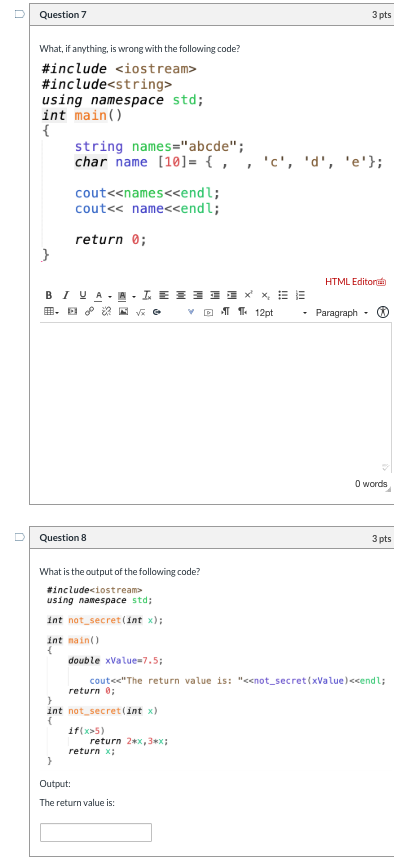
Task: Click 'What, if anything, is wrong' prompt text
Action: (x=139, y=49)
